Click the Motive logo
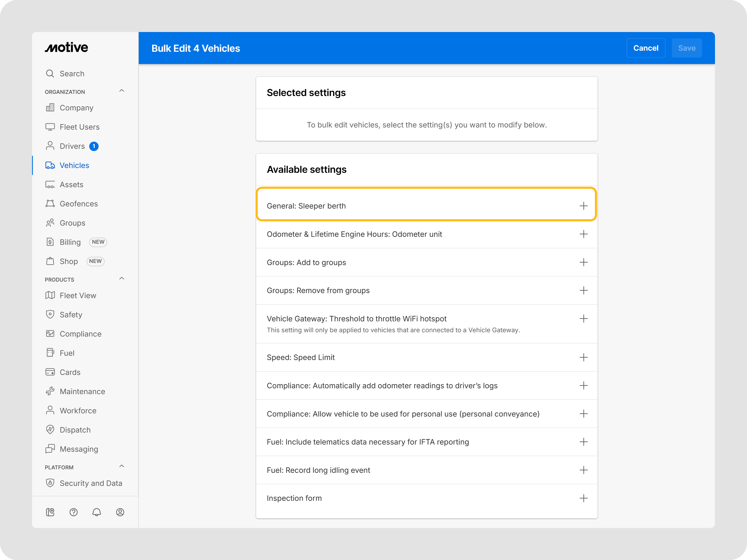The height and width of the screenshot is (560, 747). click(66, 47)
